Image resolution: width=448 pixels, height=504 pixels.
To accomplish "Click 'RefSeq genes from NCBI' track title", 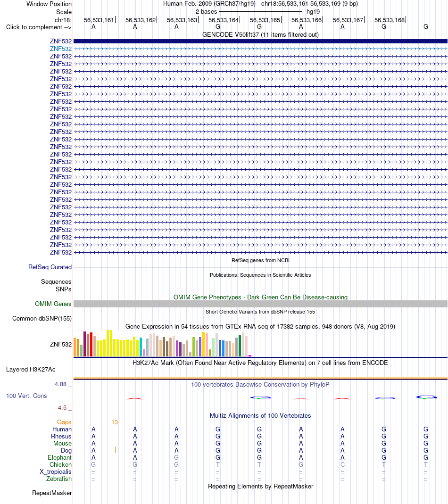I will [260, 260].
